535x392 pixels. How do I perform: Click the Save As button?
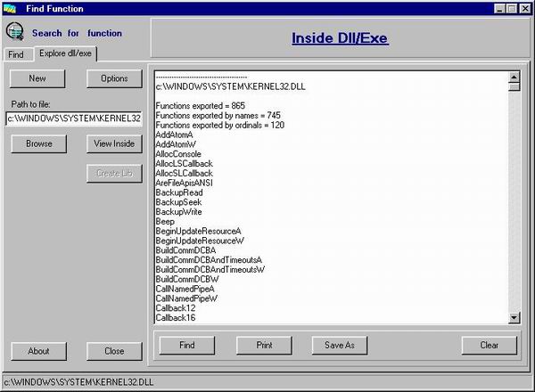[340, 346]
